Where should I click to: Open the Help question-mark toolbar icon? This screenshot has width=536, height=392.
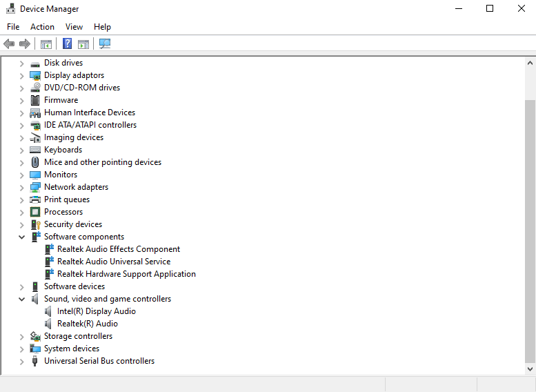coord(68,43)
